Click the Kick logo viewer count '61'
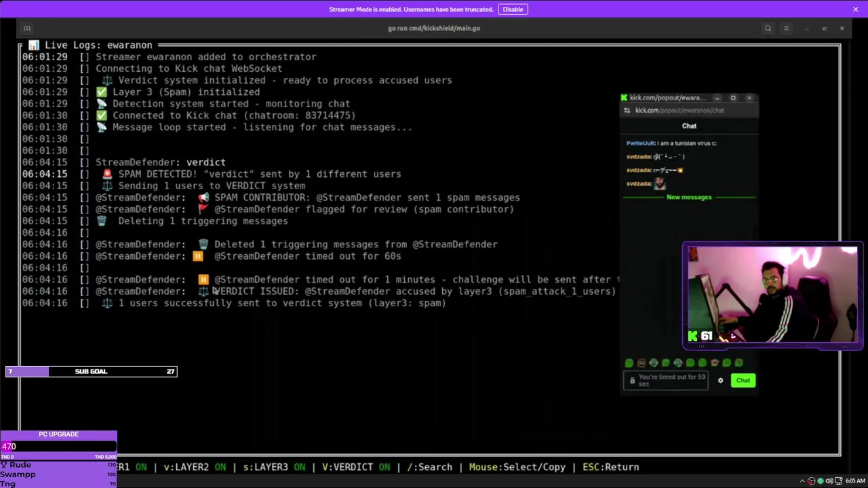The image size is (868, 488). [700, 336]
